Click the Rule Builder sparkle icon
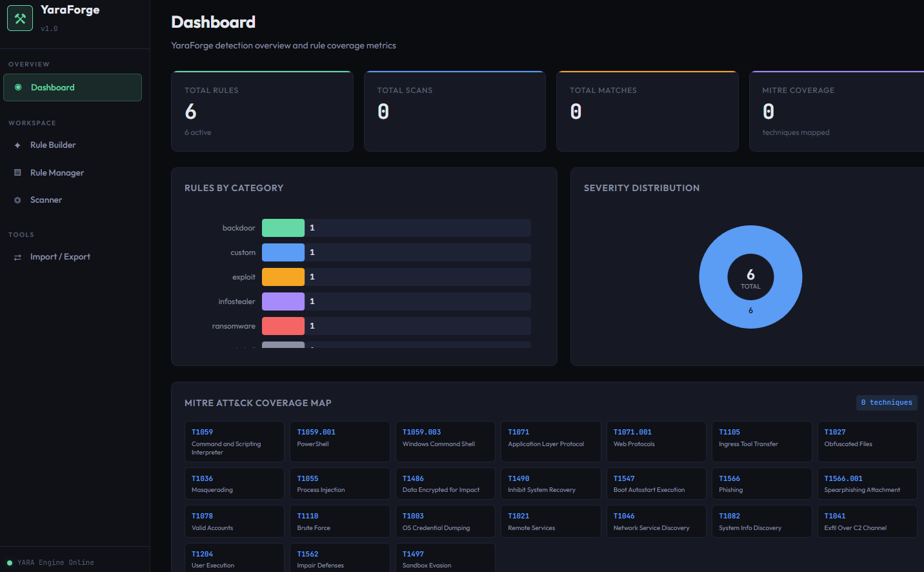The width and height of the screenshot is (924, 572). click(x=17, y=145)
